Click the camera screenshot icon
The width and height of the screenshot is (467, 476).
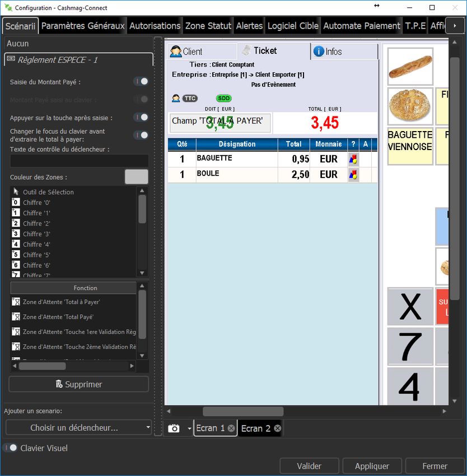pos(174,428)
